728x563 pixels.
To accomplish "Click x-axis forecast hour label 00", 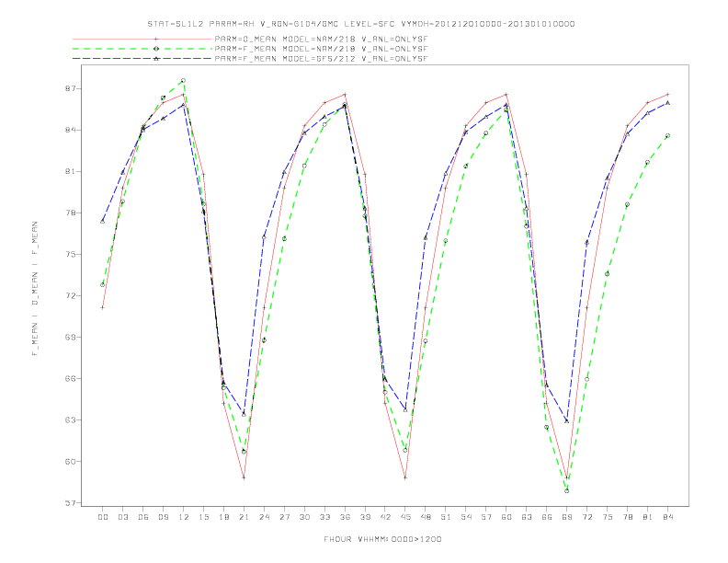I will tap(103, 517).
